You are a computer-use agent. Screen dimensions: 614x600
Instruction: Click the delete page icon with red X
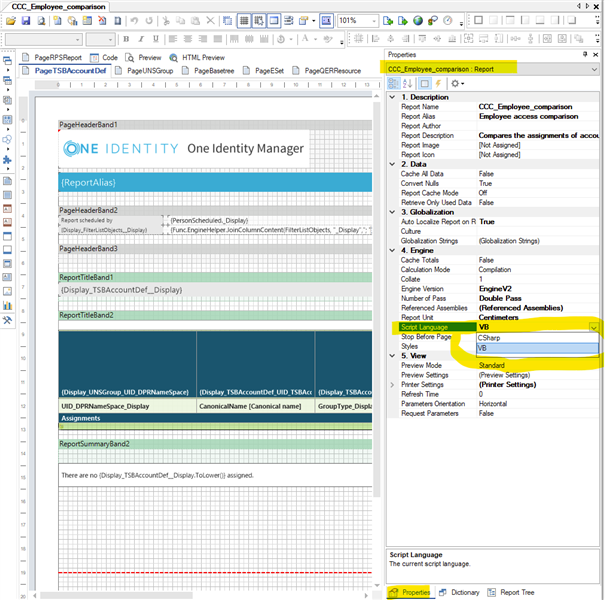pyautogui.click(x=102, y=21)
